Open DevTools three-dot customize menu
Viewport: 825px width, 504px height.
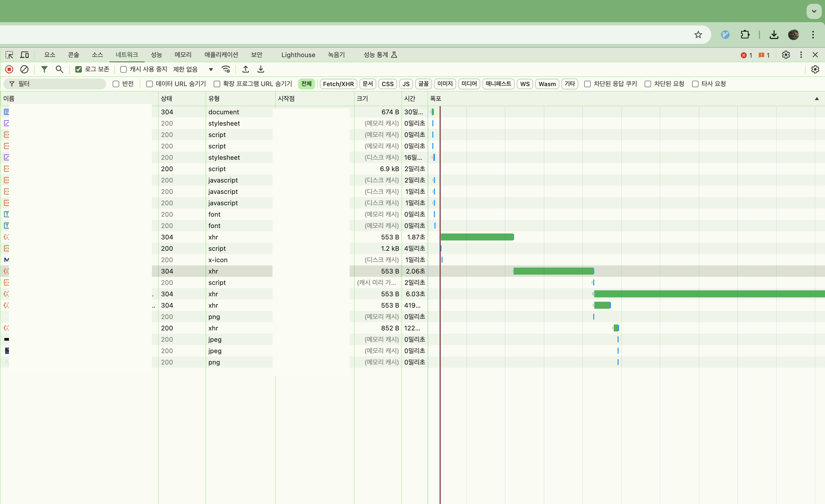(x=801, y=55)
